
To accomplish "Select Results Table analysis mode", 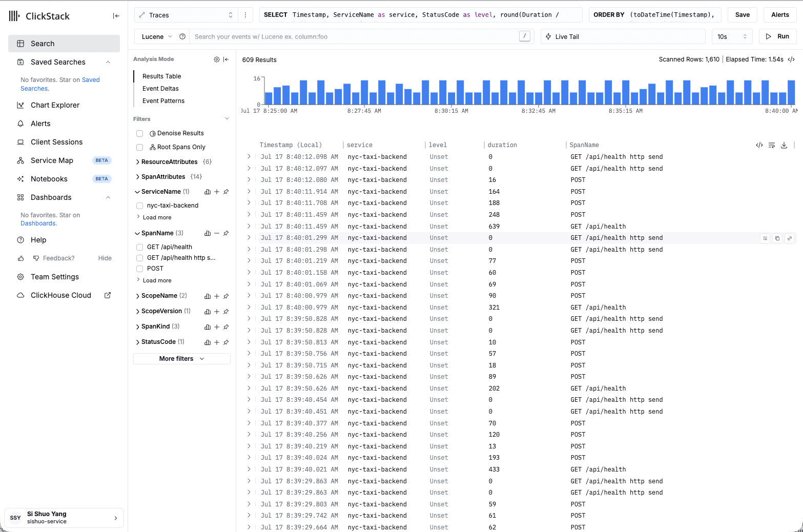I will click(161, 76).
